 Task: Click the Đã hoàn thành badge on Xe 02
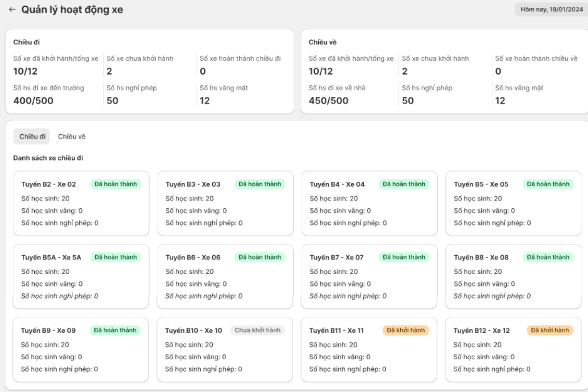coord(116,184)
